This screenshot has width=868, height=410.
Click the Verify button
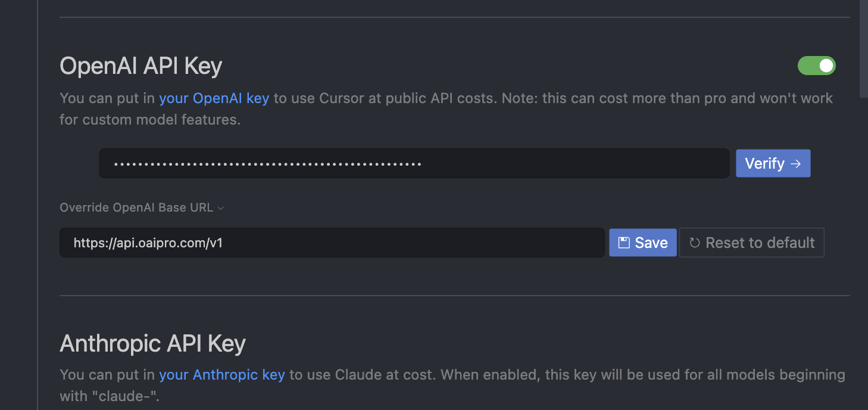tap(773, 163)
